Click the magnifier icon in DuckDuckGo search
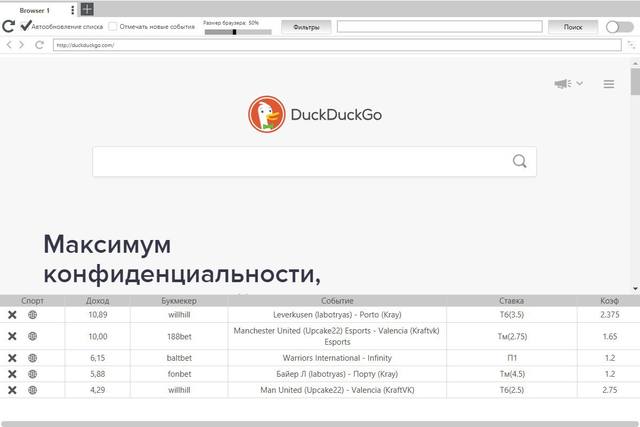Viewport: 640px width, 427px height. (519, 161)
